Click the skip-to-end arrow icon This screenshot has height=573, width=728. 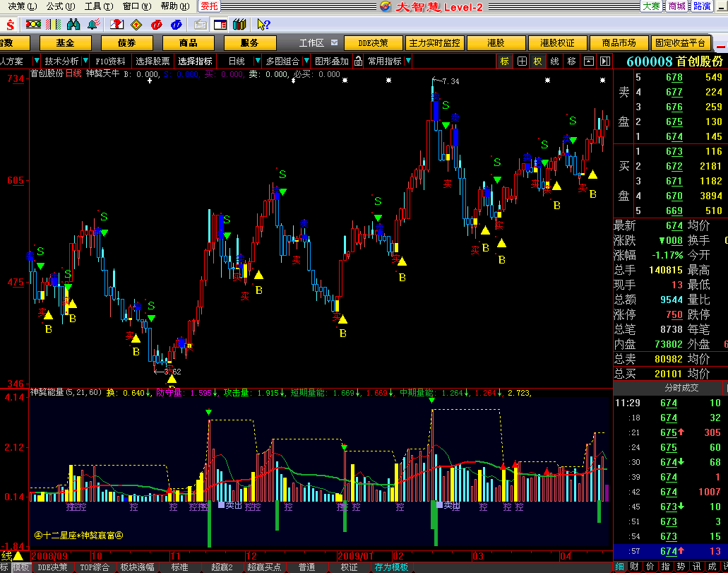coord(605,61)
